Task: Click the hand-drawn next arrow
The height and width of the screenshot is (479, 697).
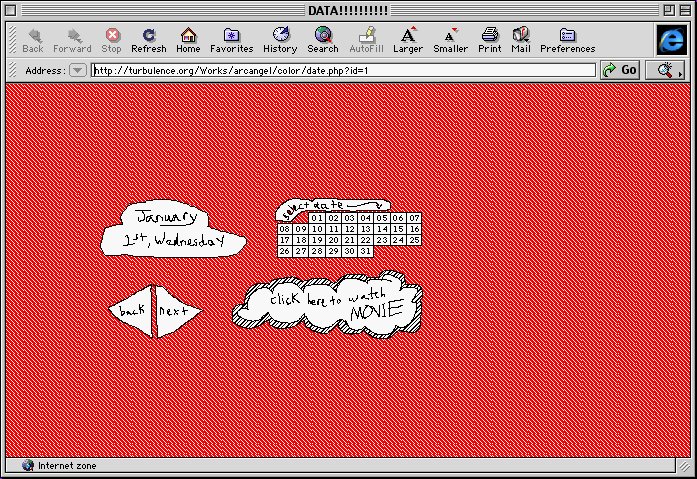Action: pos(178,311)
